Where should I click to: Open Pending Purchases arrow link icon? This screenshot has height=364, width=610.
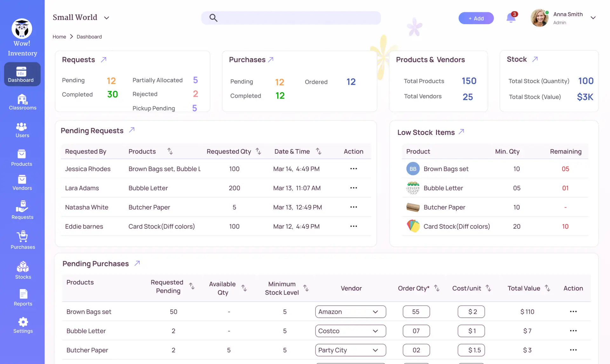pyautogui.click(x=137, y=263)
